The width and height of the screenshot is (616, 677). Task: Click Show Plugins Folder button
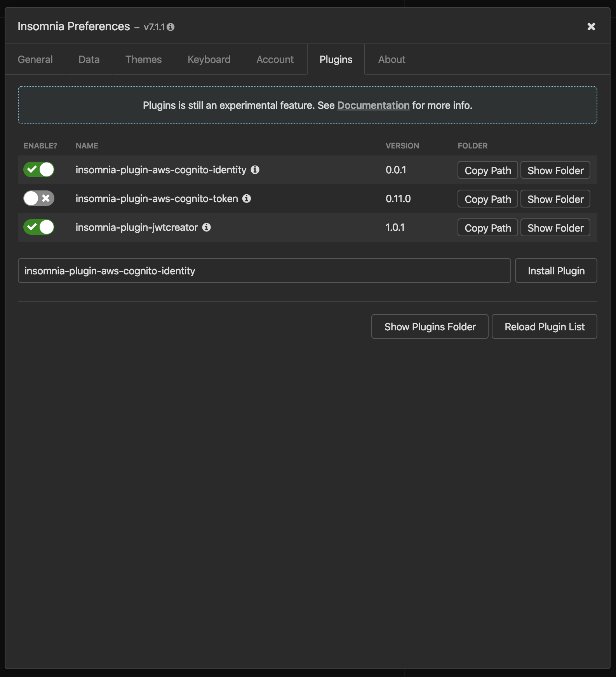[x=430, y=326]
